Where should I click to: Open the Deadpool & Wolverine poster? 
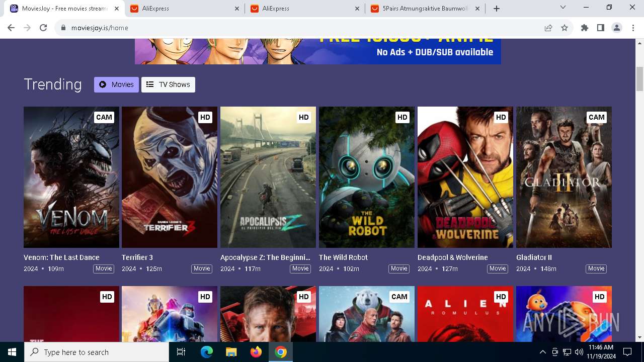point(465,177)
